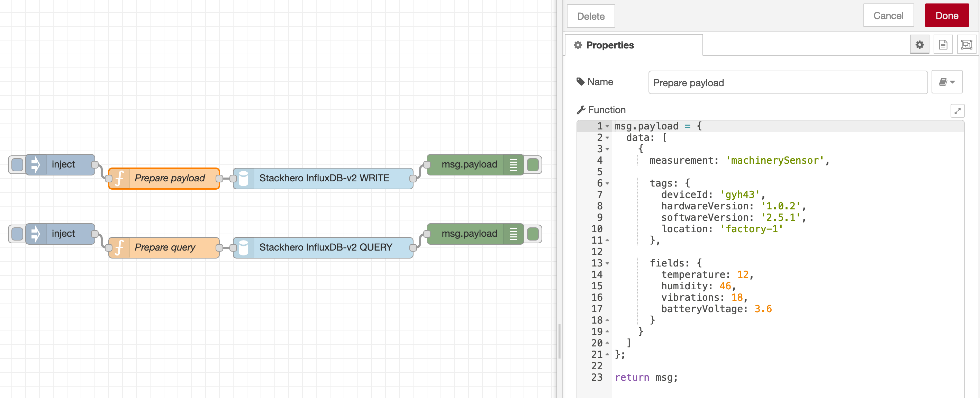Disable the top msg.payload debug node output
This screenshot has width=980, height=398.
point(533,164)
